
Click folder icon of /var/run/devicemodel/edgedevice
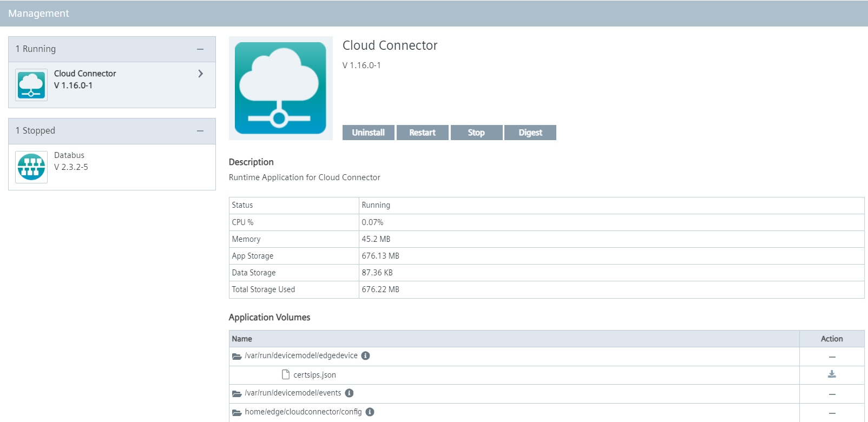(236, 356)
